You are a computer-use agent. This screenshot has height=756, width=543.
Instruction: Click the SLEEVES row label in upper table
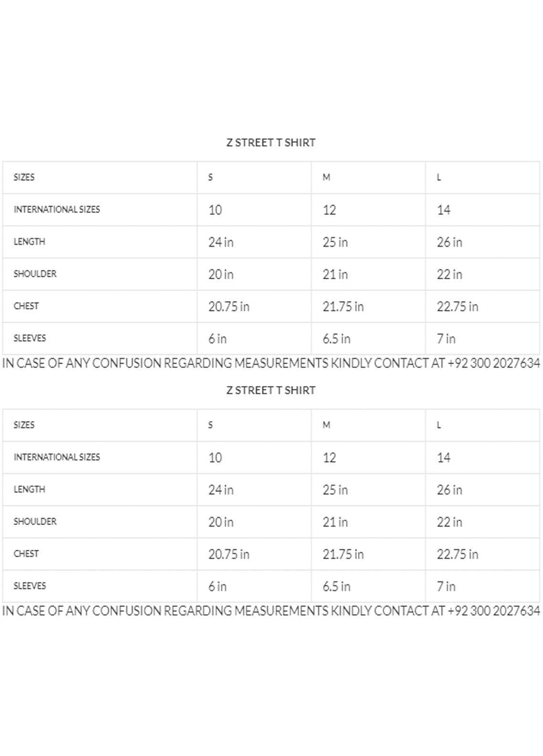(30, 338)
